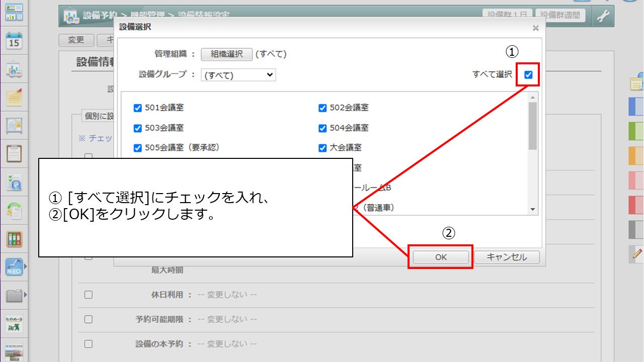Screen dimensions: 644x362
Task: Click the wrench settings icon
Action: [x=603, y=16]
